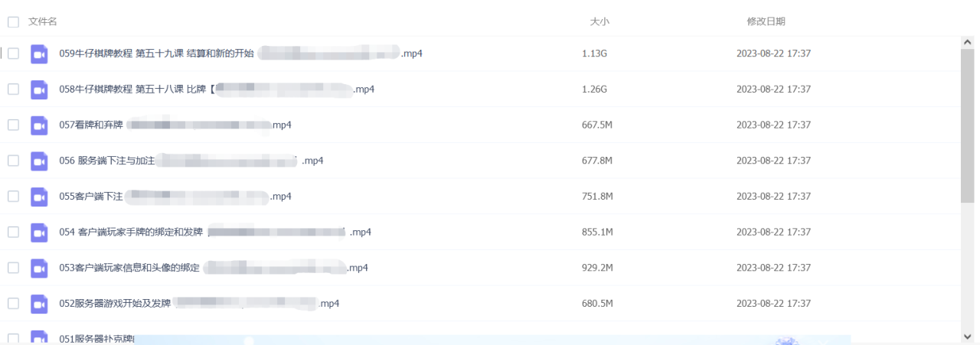Click the video icon beside 054 客户端玩家手牌的绑定和发牌
The height and width of the screenshot is (345, 980).
39,233
